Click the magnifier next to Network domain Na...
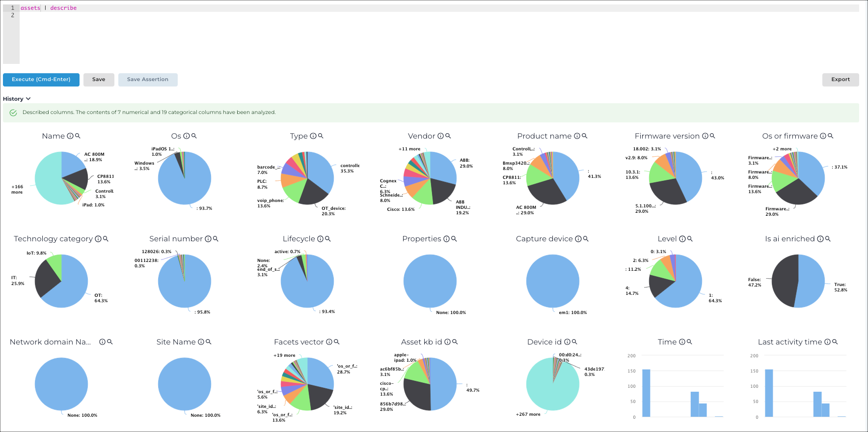 click(x=110, y=342)
